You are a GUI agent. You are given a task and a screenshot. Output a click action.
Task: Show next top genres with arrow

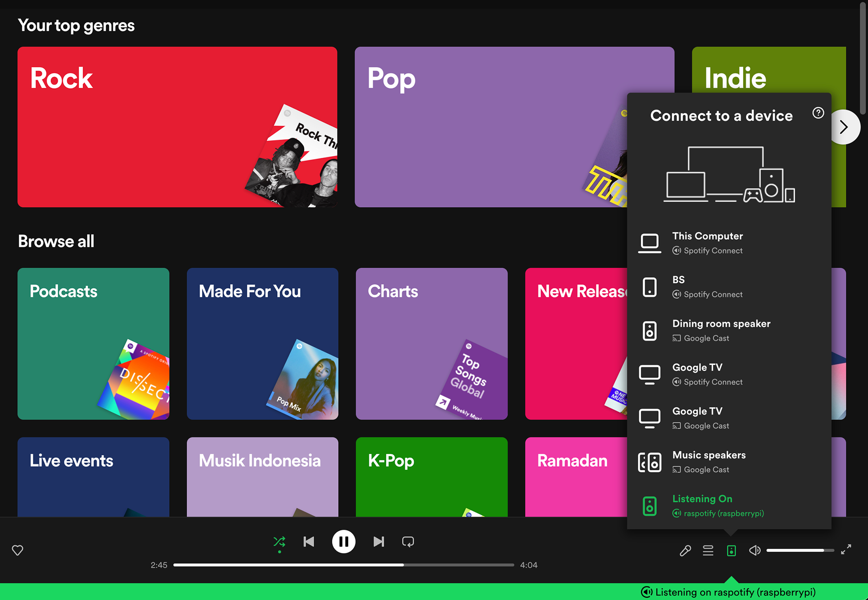click(x=844, y=127)
